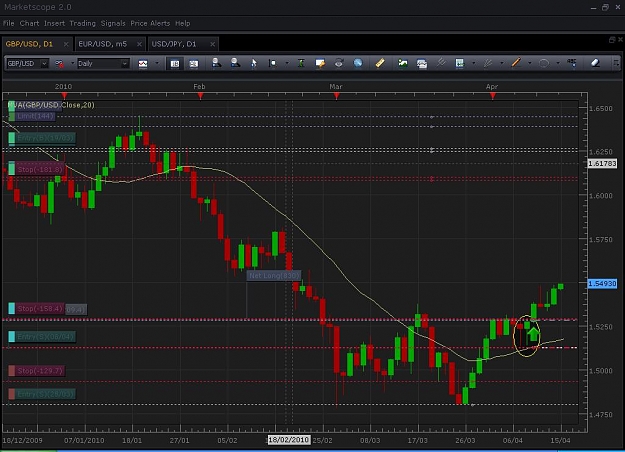
Task: Select the ellipse shape tool
Action: pos(544,63)
